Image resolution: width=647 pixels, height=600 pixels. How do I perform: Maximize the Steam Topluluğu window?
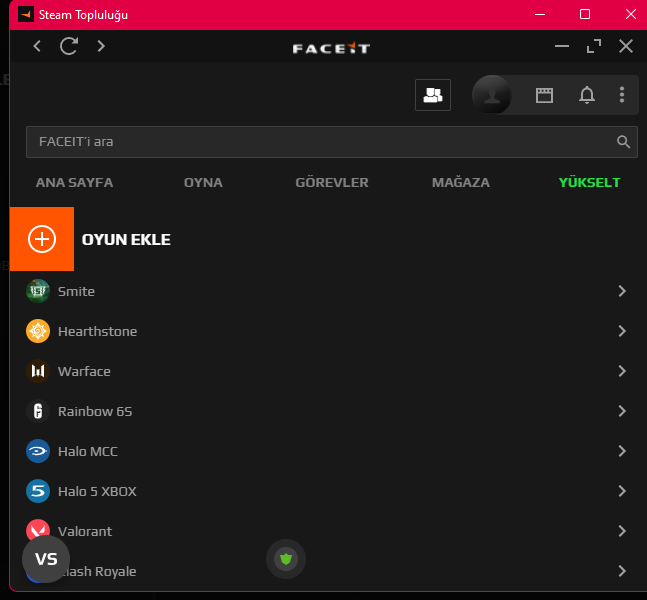[585, 14]
